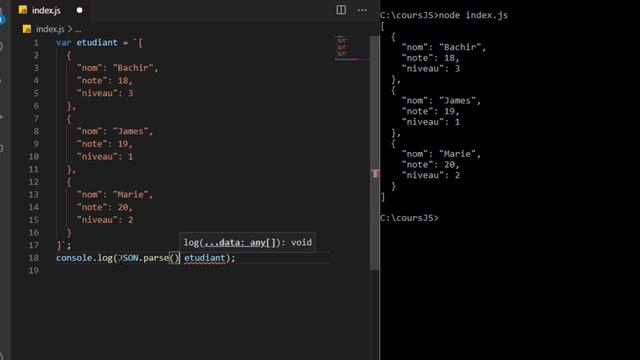Click line number 7 in gutter
The image size is (640, 360).
coord(36,118)
